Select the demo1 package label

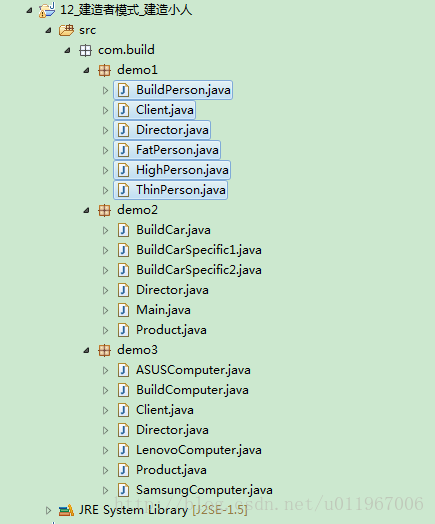137,70
